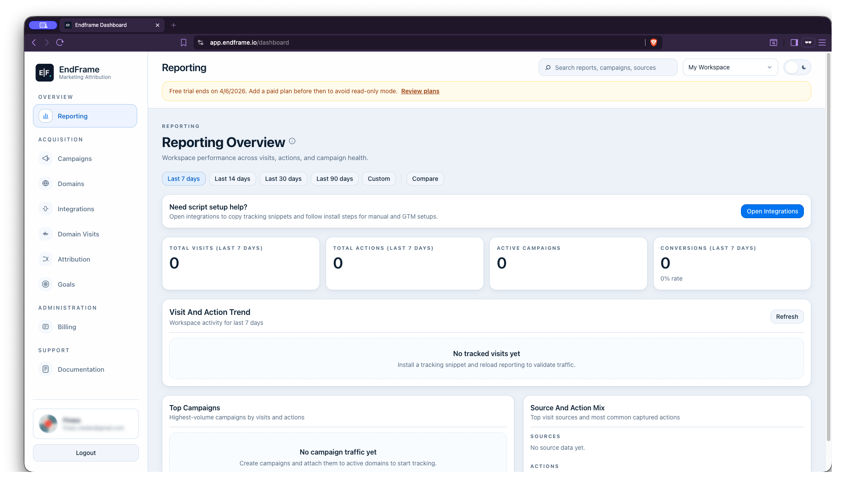
Task: Click the Integrations sidebar icon
Action: (x=46, y=209)
